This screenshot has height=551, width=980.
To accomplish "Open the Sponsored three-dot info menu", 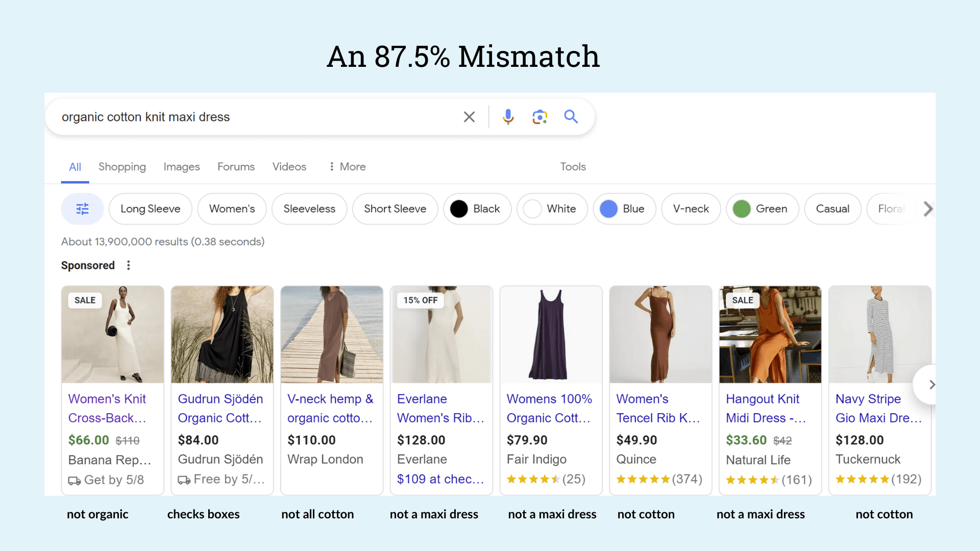I will click(x=128, y=265).
